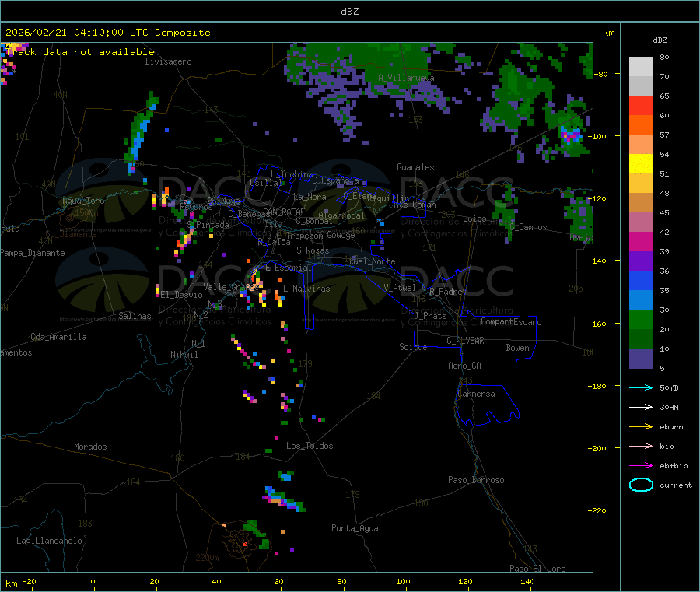Click the purple 5 dBZ color swatch
Image resolution: width=700 pixels, height=592 pixels.
[641, 359]
